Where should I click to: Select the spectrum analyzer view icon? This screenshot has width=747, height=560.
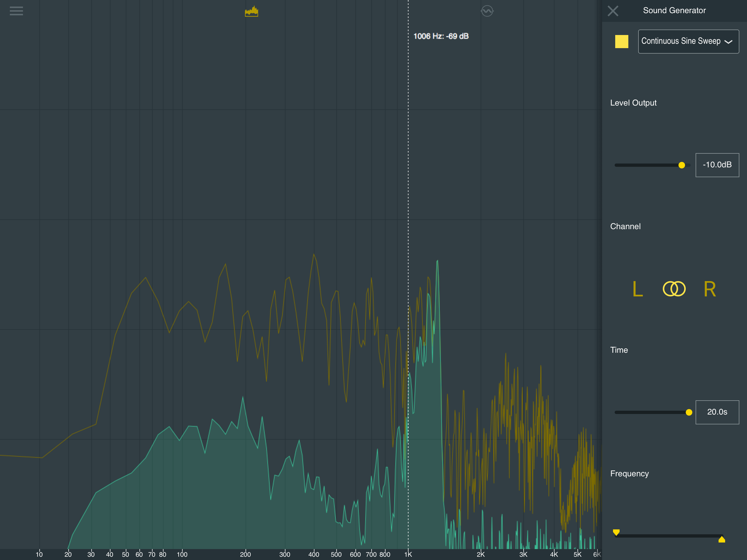[252, 11]
